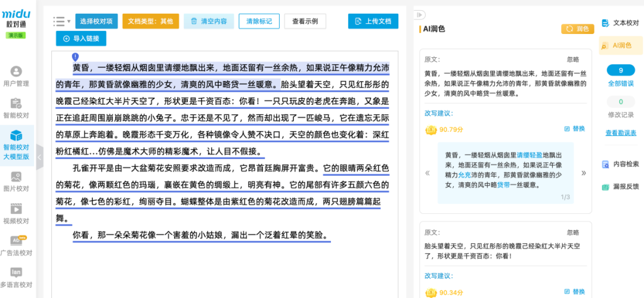644x298 pixels.
Task: Click 清除标记 button
Action: click(259, 21)
